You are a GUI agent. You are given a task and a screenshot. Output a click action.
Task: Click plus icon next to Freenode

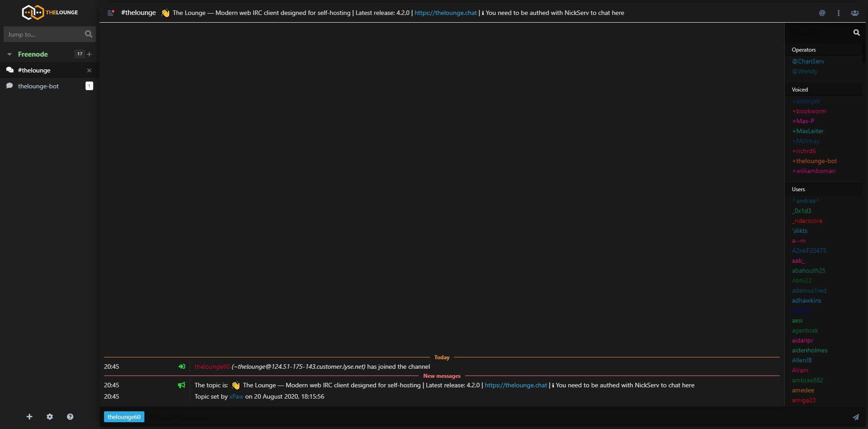pyautogui.click(x=90, y=54)
